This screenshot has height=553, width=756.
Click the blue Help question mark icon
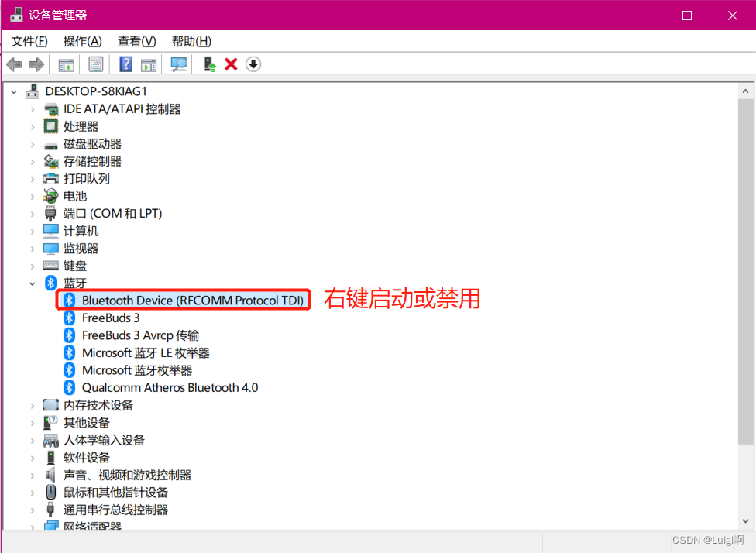125,64
